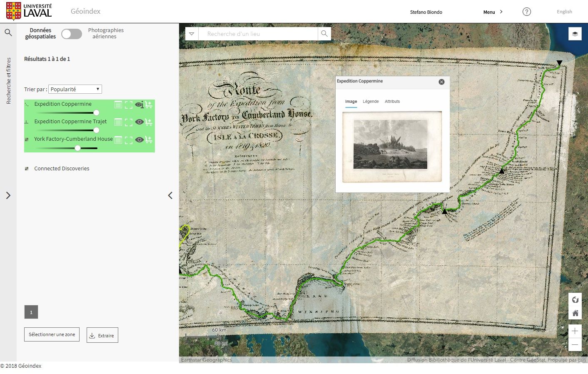The height and width of the screenshot is (374, 588).
Task: Open the help question mark icon
Action: 527,12
